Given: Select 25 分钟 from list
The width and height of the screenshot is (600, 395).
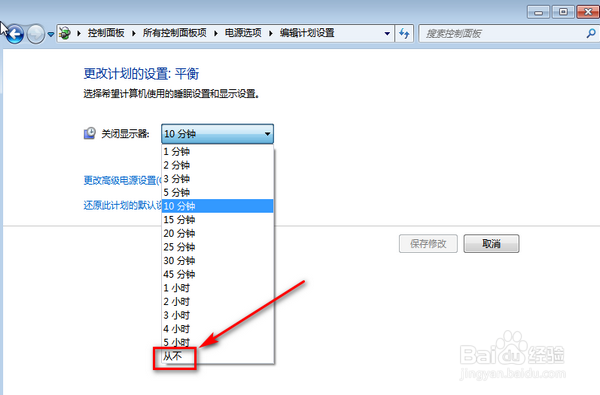Looking at the screenshot, I should point(217,247).
